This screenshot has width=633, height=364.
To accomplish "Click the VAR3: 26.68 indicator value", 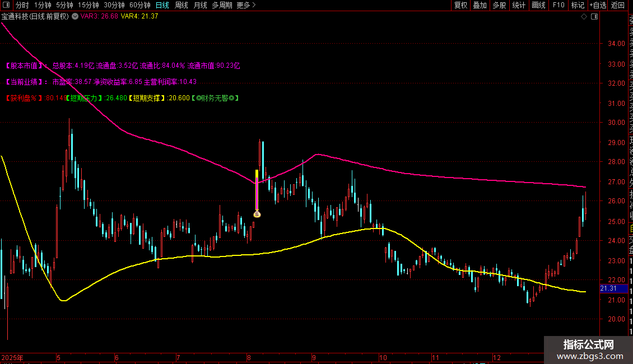I will click(x=99, y=16).
